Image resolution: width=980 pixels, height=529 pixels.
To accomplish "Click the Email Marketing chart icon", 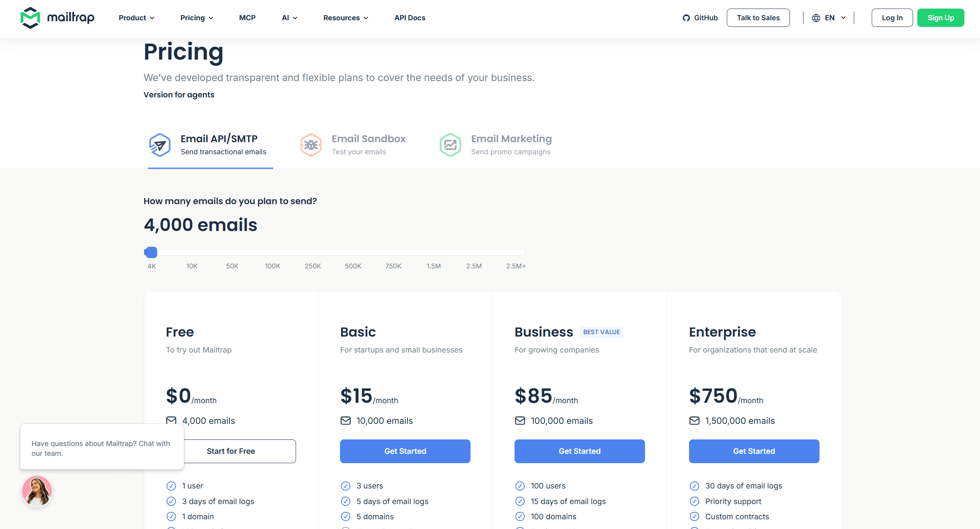I will click(x=450, y=145).
